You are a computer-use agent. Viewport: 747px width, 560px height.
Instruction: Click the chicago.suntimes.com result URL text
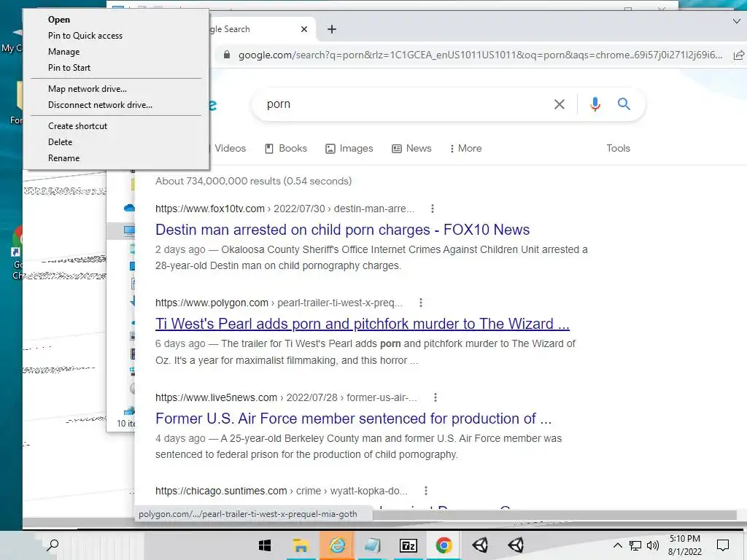(281, 491)
